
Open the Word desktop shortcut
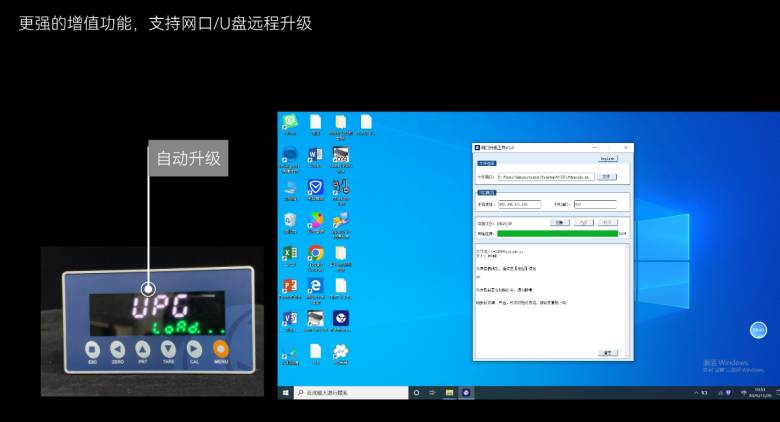click(x=315, y=155)
